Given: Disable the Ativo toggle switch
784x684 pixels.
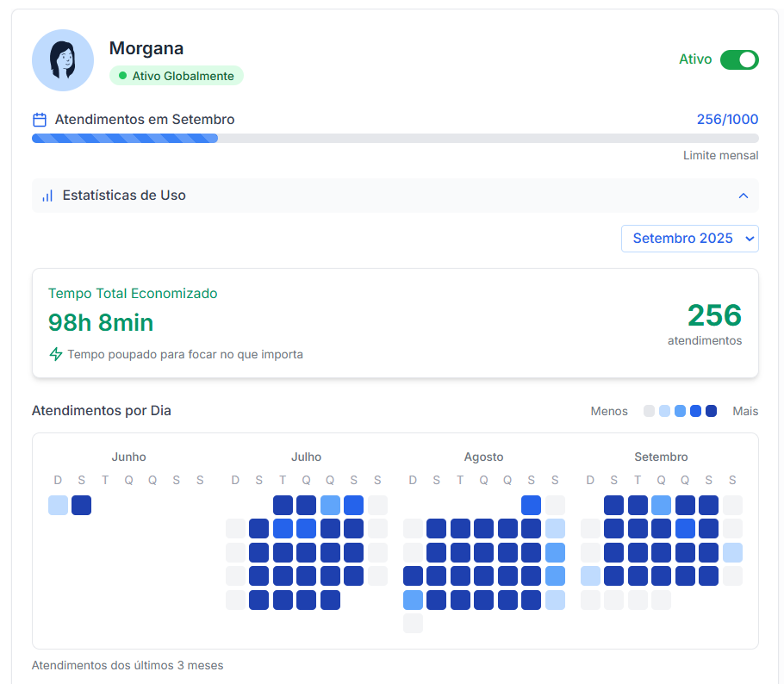Looking at the screenshot, I should point(739,59).
